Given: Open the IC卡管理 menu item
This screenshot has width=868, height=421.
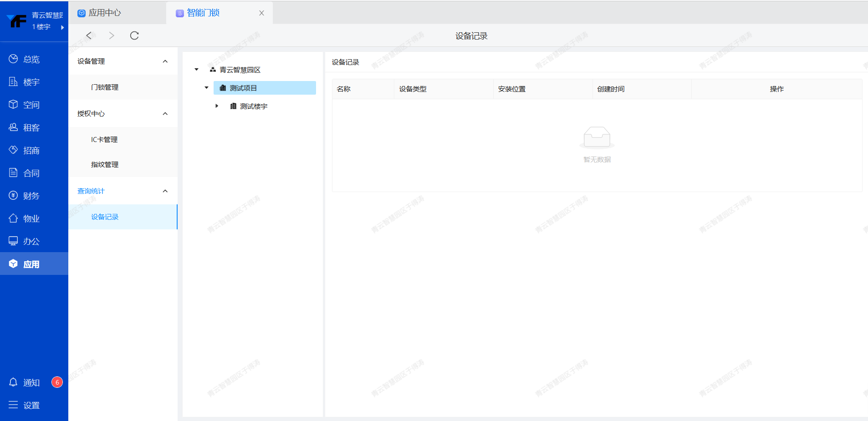Looking at the screenshot, I should click(x=104, y=140).
